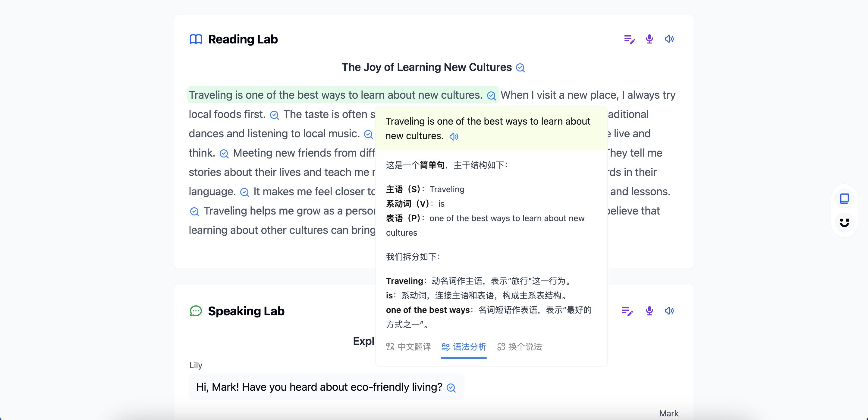Image resolution: width=868 pixels, height=420 pixels.
Task: Click the 'Reading Lab' heading
Action: click(x=243, y=39)
